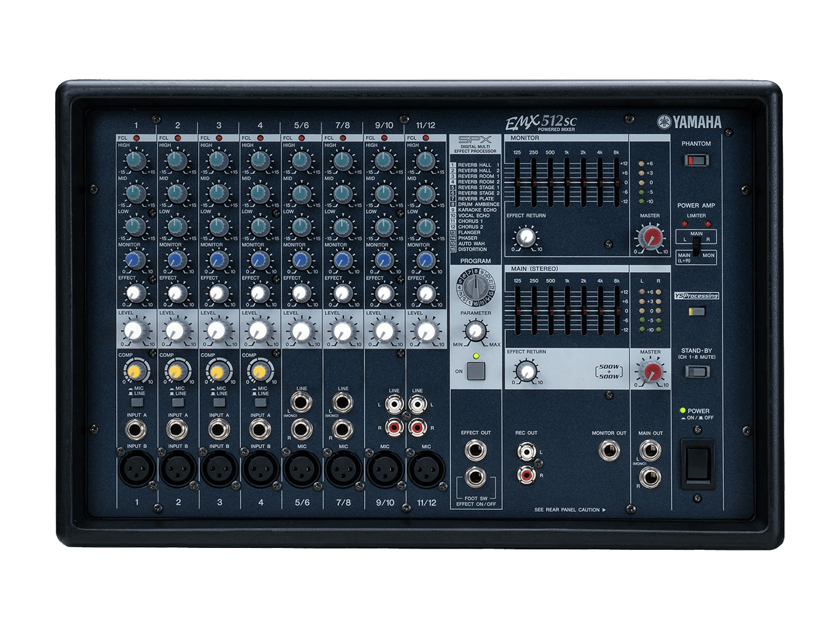Click the DISTORTION program label
The image size is (840, 630).
point(472,249)
